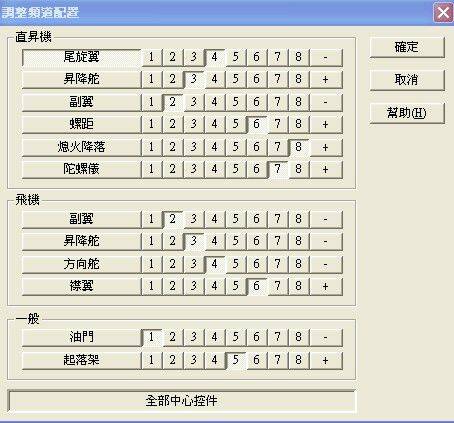The width and height of the screenshot is (454, 423).
Task: Click the 襟翼 label button
Action: [82, 286]
